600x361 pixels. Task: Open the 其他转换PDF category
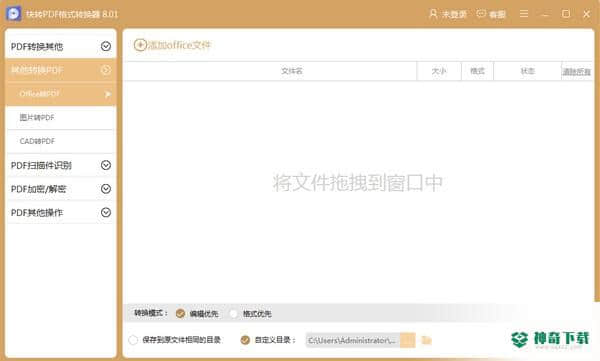coord(60,70)
